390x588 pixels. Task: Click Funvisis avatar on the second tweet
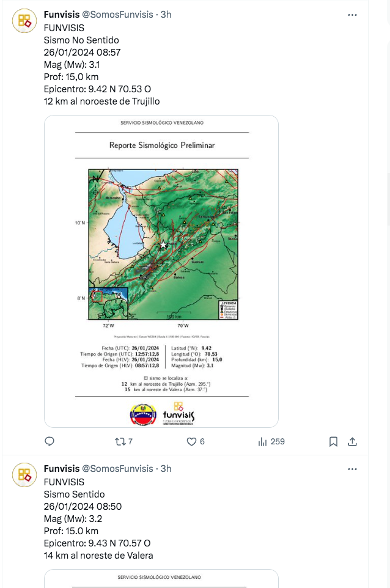[24, 475]
